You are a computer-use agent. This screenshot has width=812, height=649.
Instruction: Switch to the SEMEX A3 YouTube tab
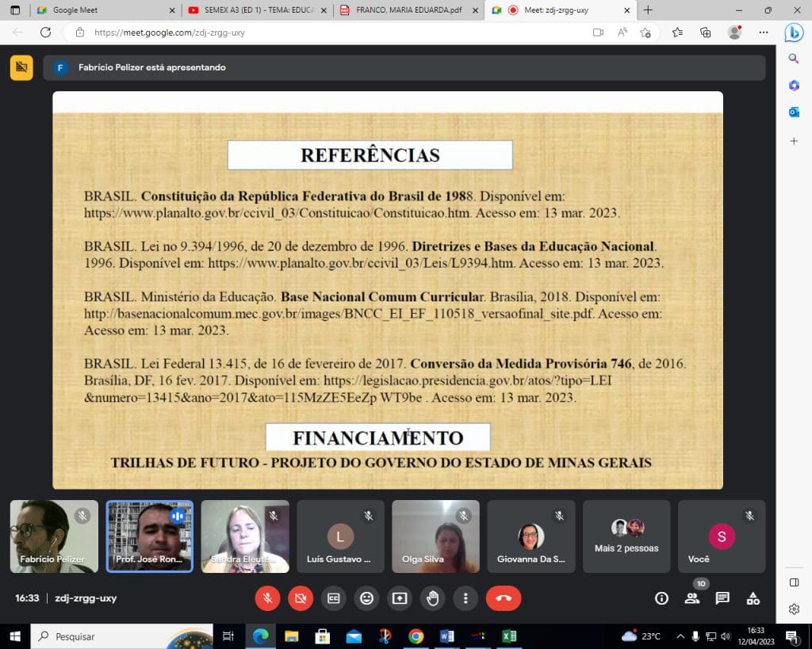[x=258, y=10]
